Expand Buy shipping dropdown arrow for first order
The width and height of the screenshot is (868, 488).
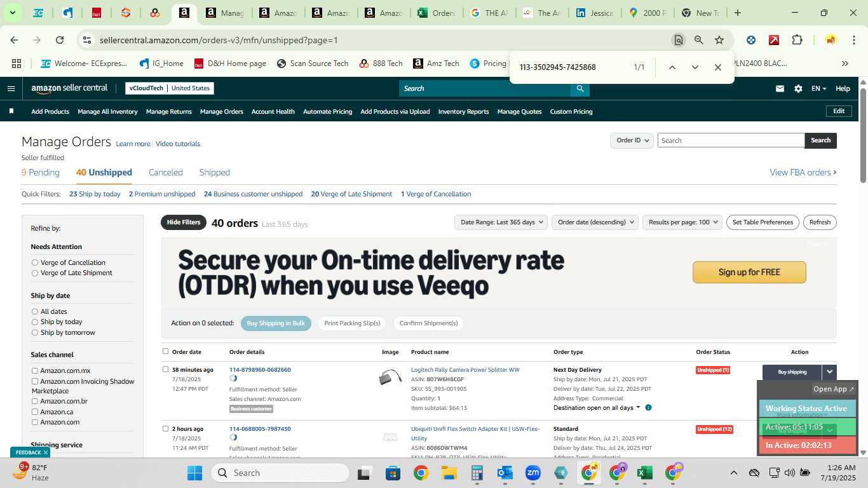pyautogui.click(x=829, y=372)
